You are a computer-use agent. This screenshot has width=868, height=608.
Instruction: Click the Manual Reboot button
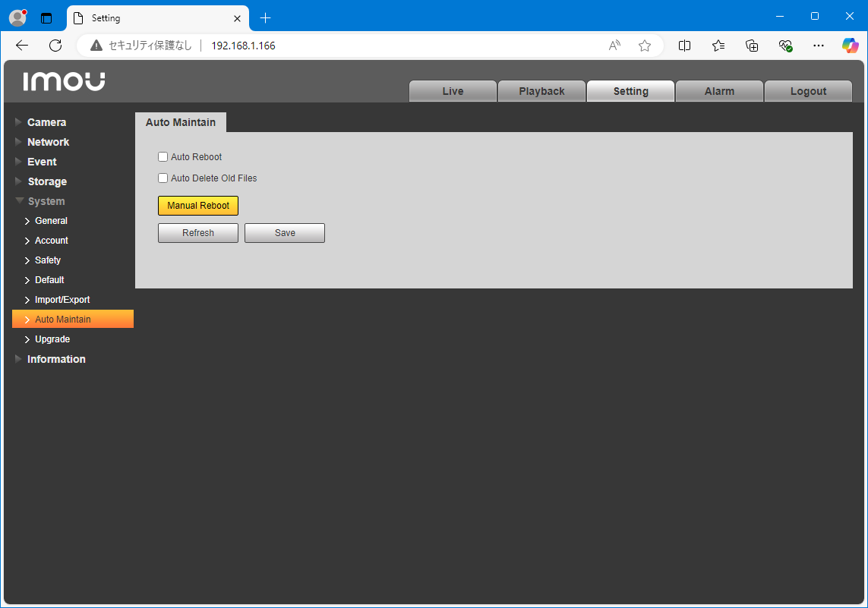tap(198, 206)
